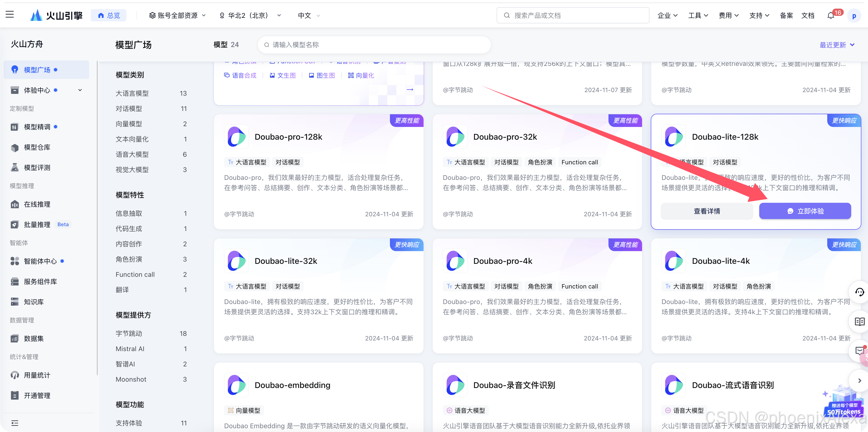Click the model name search field
The width and height of the screenshot is (868, 432).
tap(374, 45)
